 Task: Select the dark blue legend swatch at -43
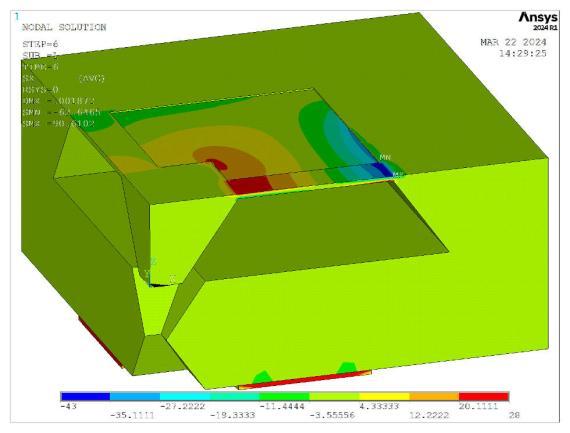85,397
